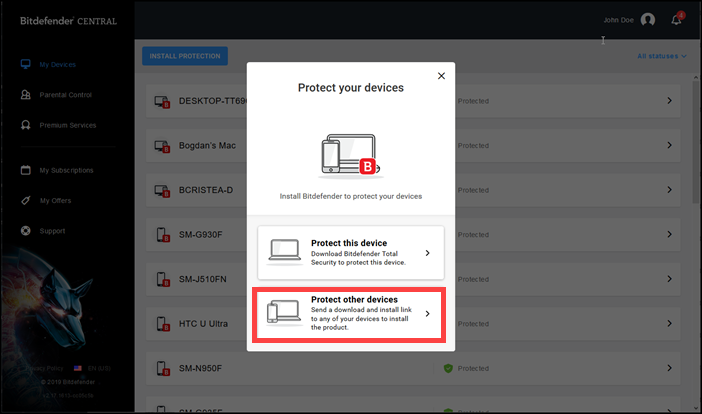Click chevron arrow on Protect this device
702x414 pixels.
[428, 253]
